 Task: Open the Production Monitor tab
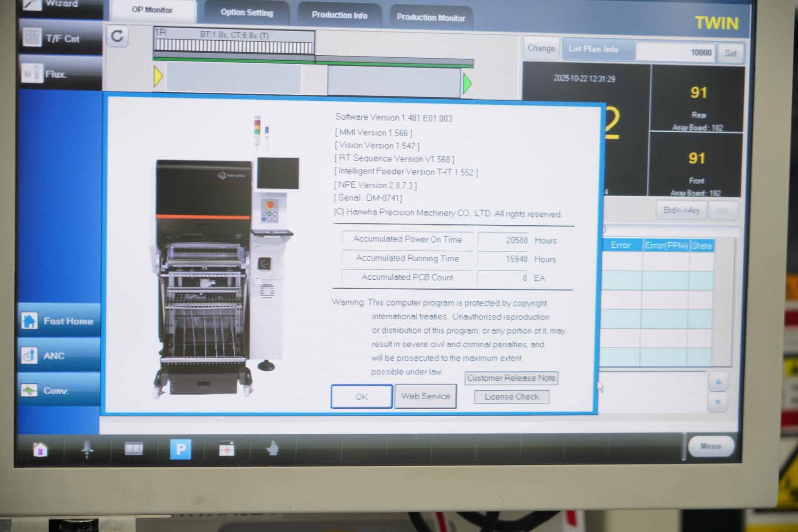click(x=431, y=18)
